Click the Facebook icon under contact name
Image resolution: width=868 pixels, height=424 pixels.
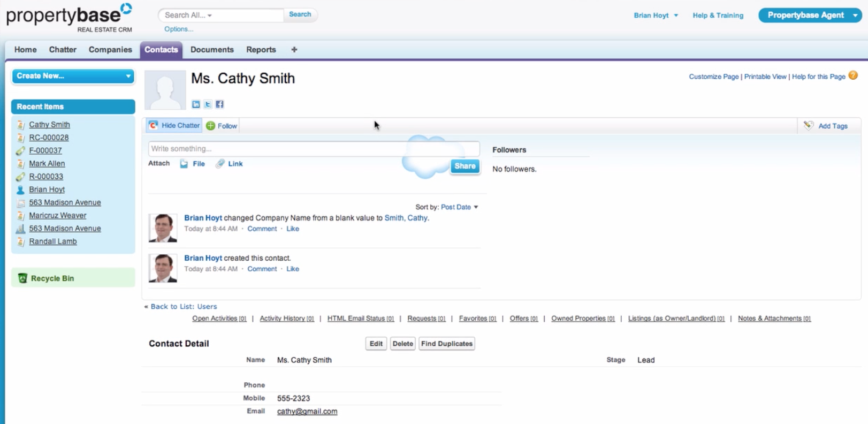coord(219,104)
